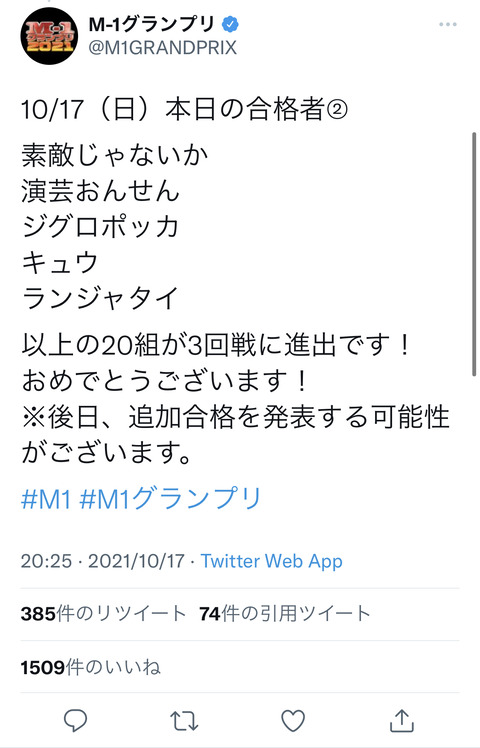
Task: Open the #M1グランプリ hashtag
Action: coord(170,499)
